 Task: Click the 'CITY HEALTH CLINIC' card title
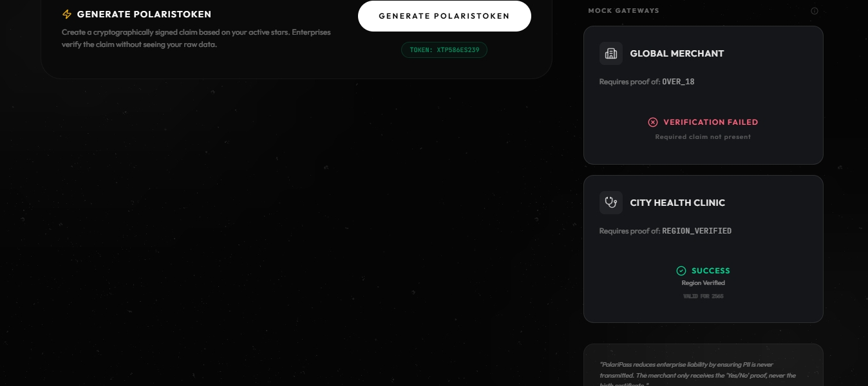tap(677, 203)
